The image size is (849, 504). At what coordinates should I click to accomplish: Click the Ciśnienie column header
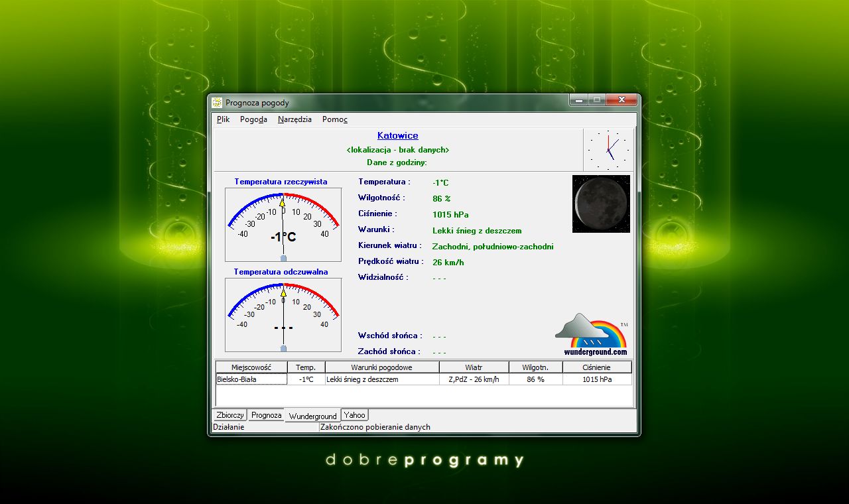pyautogui.click(x=597, y=367)
